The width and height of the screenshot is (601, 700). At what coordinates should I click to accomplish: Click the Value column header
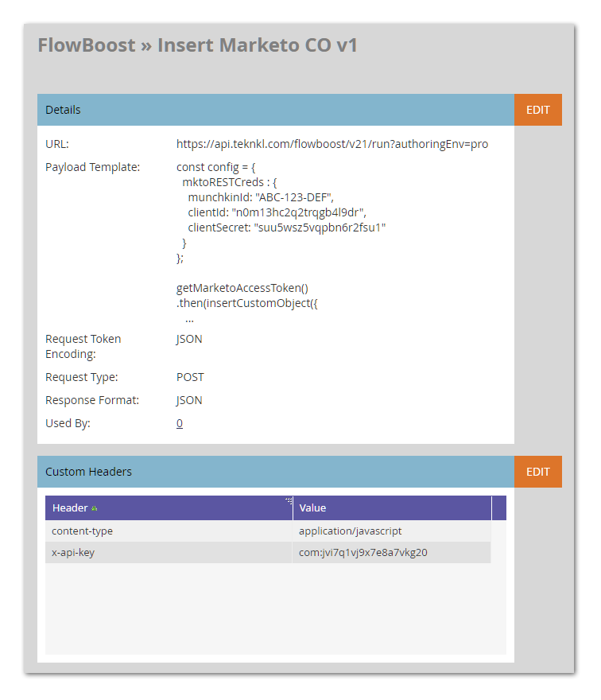pyautogui.click(x=392, y=508)
